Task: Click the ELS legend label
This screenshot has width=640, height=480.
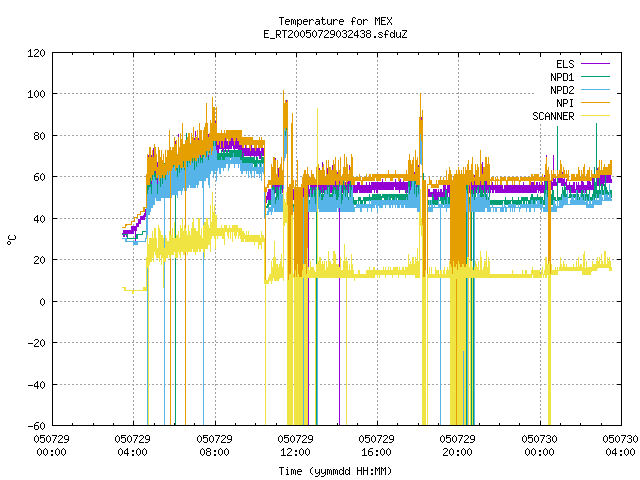Action: [565, 64]
